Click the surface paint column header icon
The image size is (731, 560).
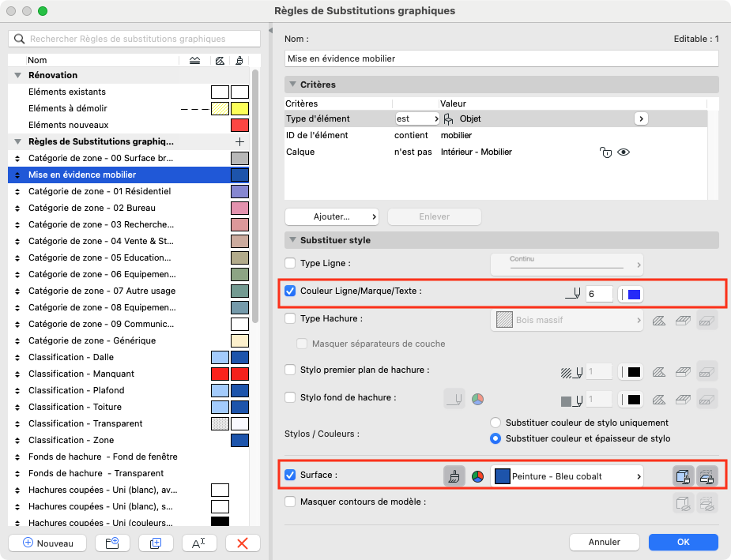point(239,60)
